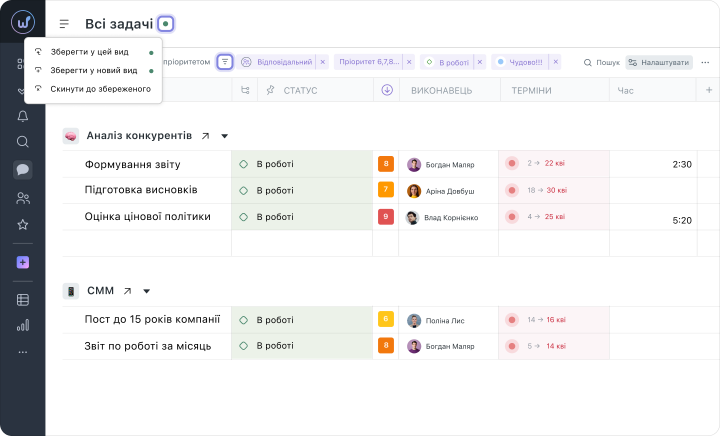The width and height of the screenshot is (720, 436).
Task: Click the Worksection logo icon
Action: [23, 22]
